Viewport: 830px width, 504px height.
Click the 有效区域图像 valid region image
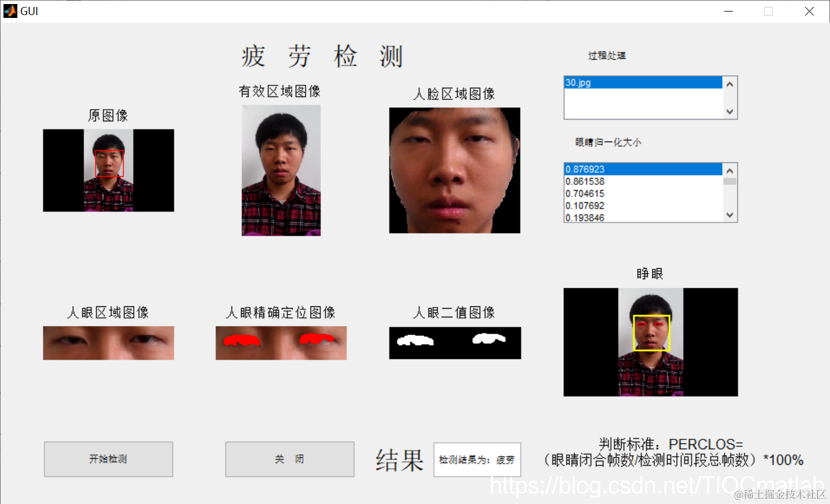click(x=281, y=171)
